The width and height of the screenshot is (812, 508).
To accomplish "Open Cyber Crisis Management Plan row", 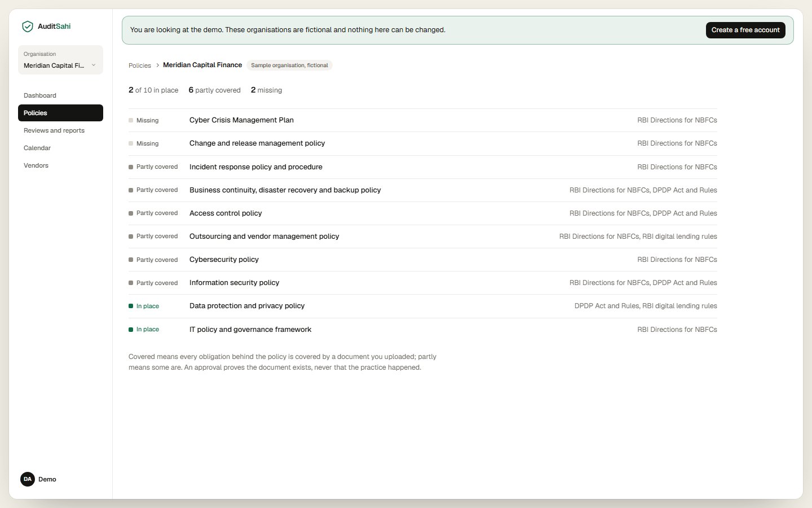I will click(x=423, y=120).
